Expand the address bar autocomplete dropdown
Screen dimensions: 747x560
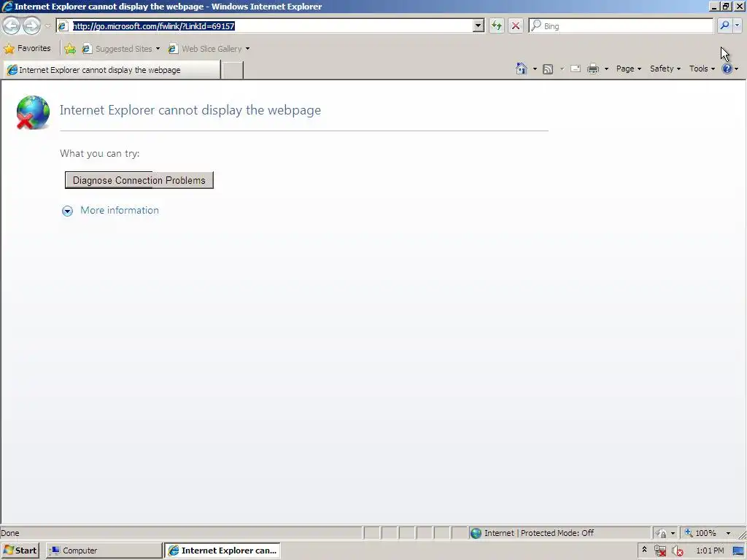point(479,26)
